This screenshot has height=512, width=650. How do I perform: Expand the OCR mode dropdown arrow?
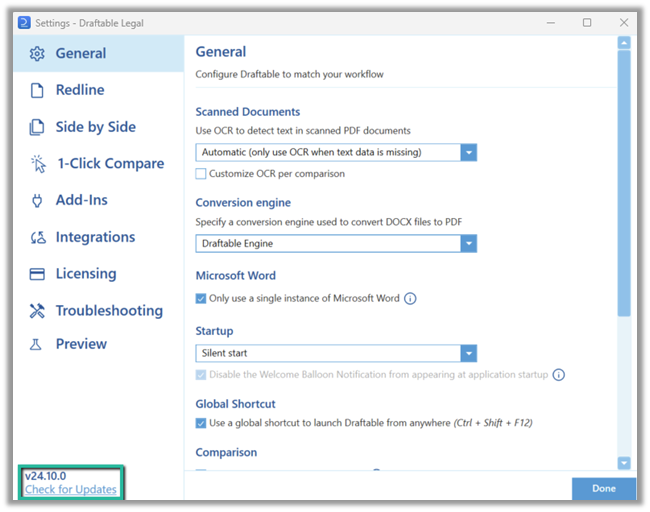tap(468, 153)
